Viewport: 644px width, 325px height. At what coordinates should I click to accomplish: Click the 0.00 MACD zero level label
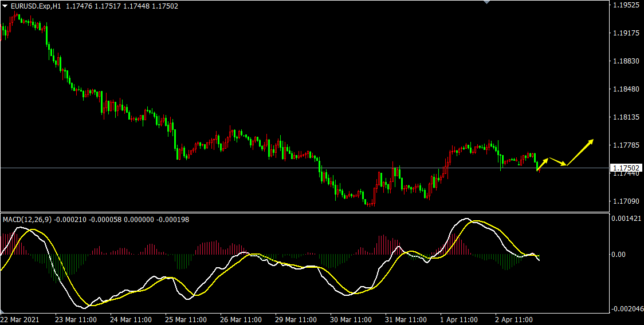click(619, 255)
